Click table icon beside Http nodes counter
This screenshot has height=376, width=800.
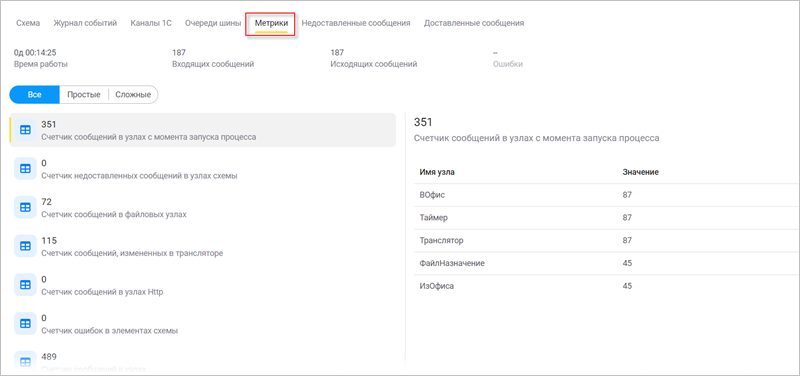24,285
